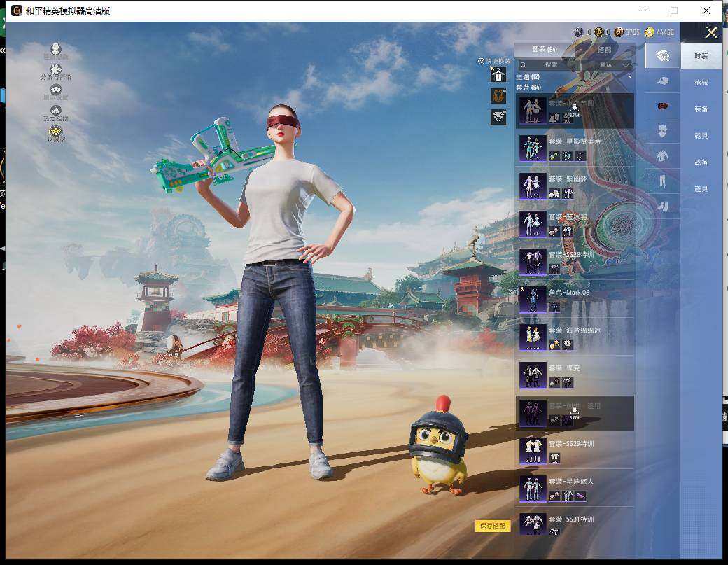Screen dimensions: 728x565
Task: Open the 分解与拆解 puzzle icon
Action: pyautogui.click(x=55, y=70)
